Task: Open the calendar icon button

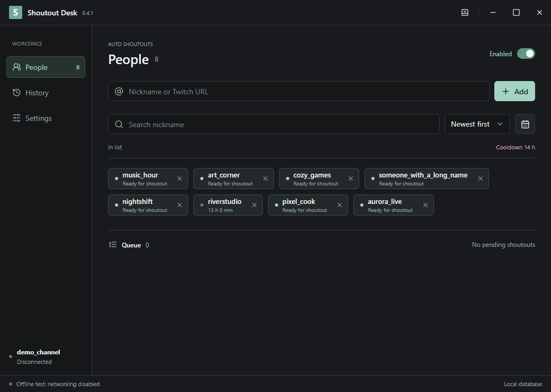Action: 525,124
